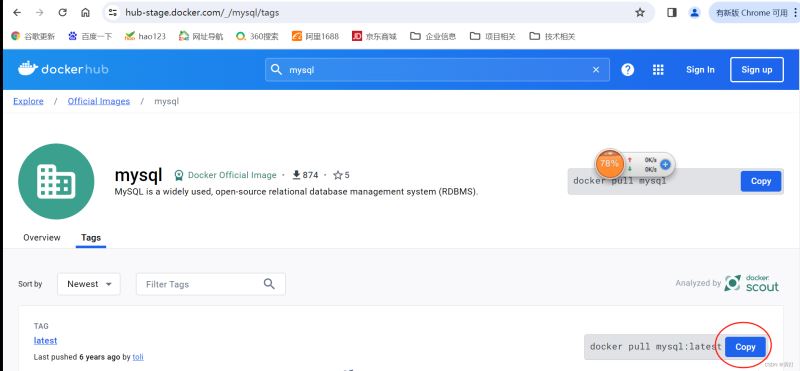Open the Chrome three-dot menu
800x371 pixels.
coord(795,13)
